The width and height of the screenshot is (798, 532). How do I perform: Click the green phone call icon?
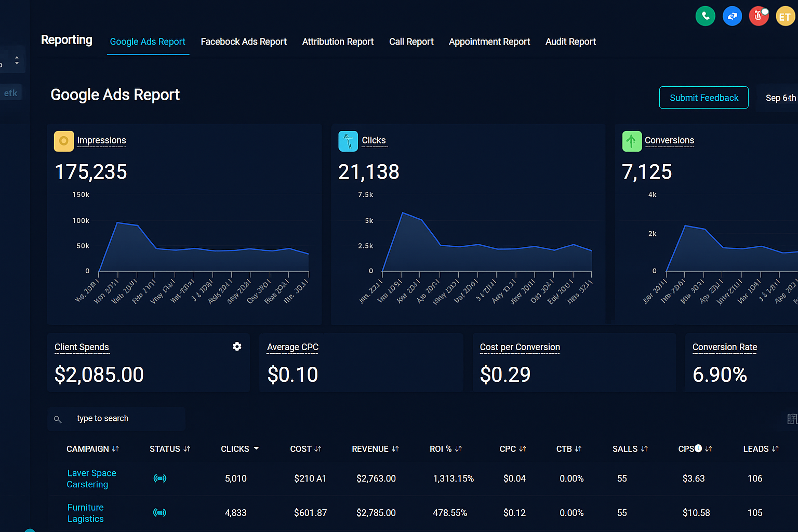click(x=705, y=16)
